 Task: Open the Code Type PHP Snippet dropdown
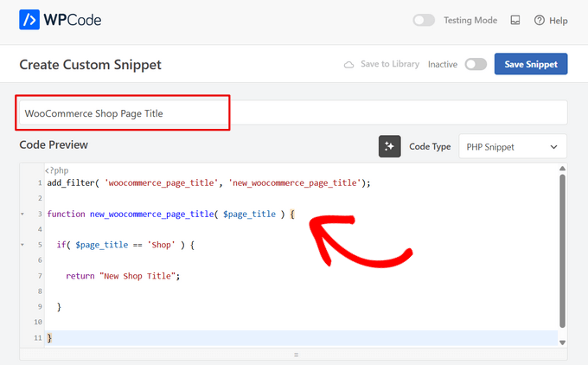coord(512,147)
